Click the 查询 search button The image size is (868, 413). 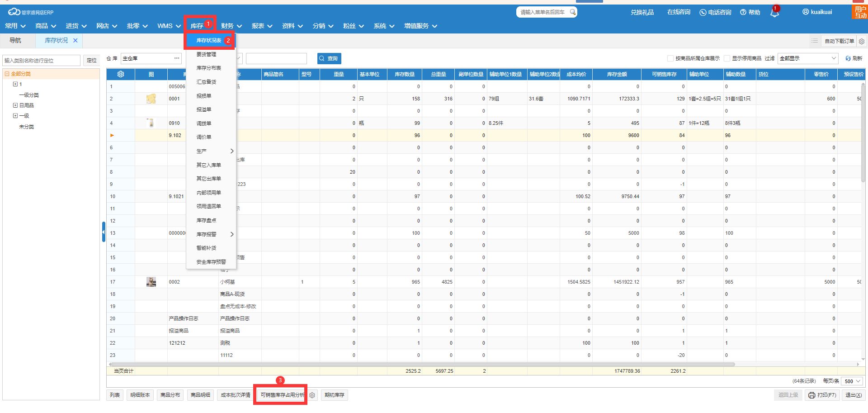click(329, 58)
